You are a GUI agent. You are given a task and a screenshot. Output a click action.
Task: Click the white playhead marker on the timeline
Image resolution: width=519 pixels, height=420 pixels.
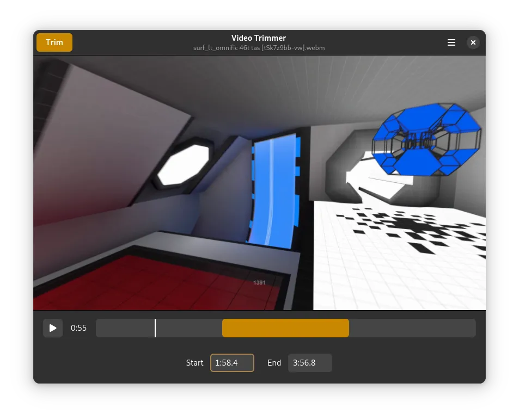coord(155,328)
